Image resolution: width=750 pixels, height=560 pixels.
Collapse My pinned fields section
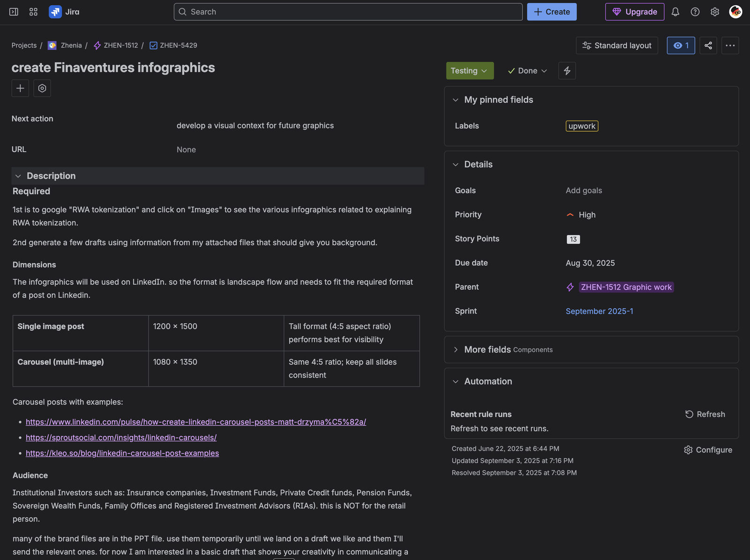point(456,100)
